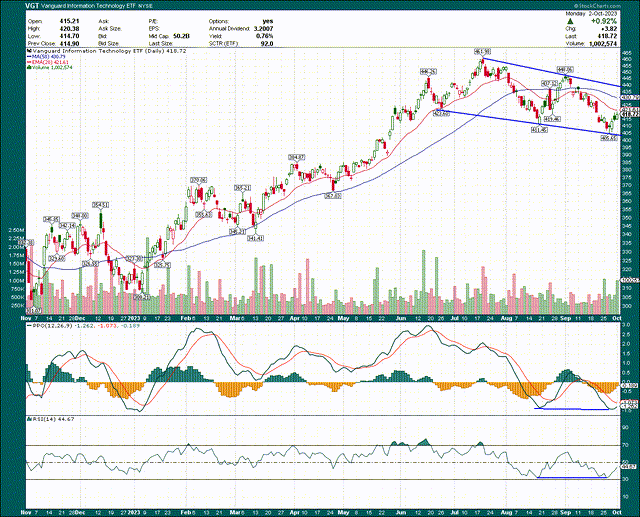Click the 405.65 price label
This screenshot has height=517, width=640.
[x=609, y=139]
